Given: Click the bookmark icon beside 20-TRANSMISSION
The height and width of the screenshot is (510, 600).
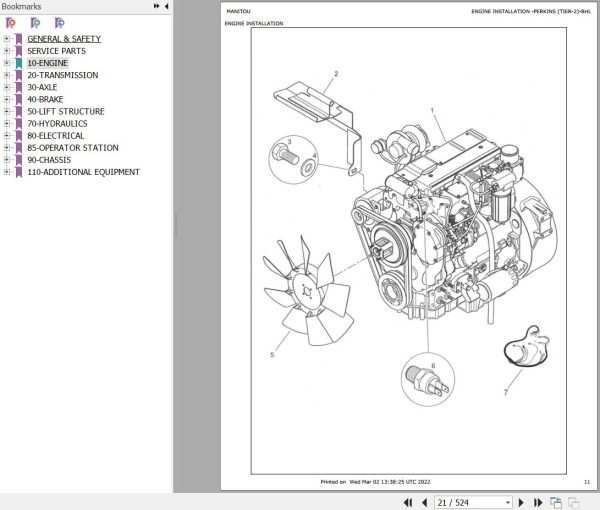Looking at the screenshot, I should click(x=18, y=75).
